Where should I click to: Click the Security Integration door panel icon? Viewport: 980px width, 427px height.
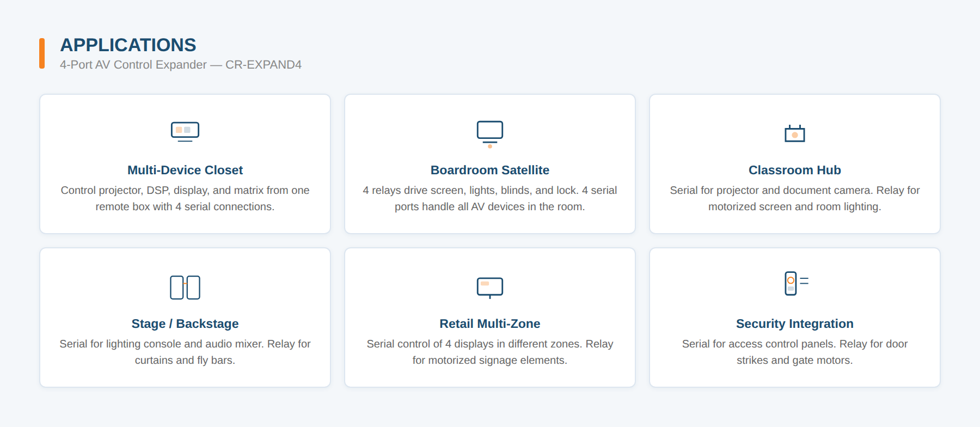[x=797, y=283]
